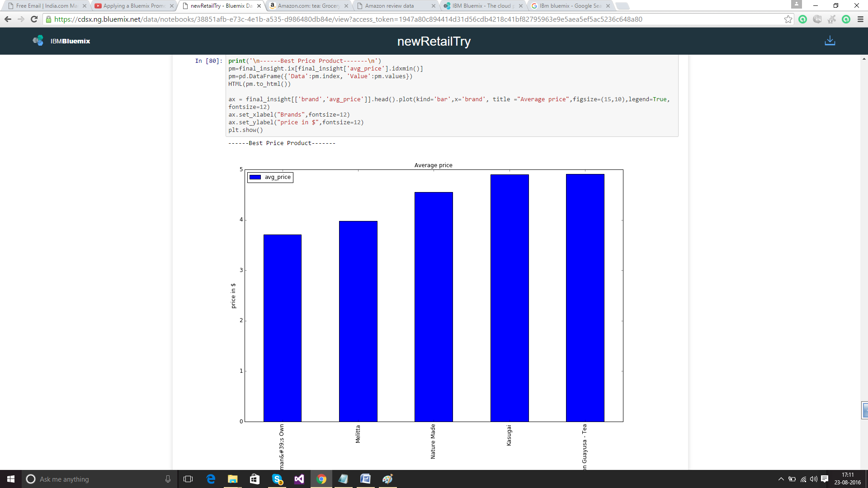Switch to the Amazon.com tea Grocery tab
Viewport: 868px width, 488px height.
(x=308, y=6)
